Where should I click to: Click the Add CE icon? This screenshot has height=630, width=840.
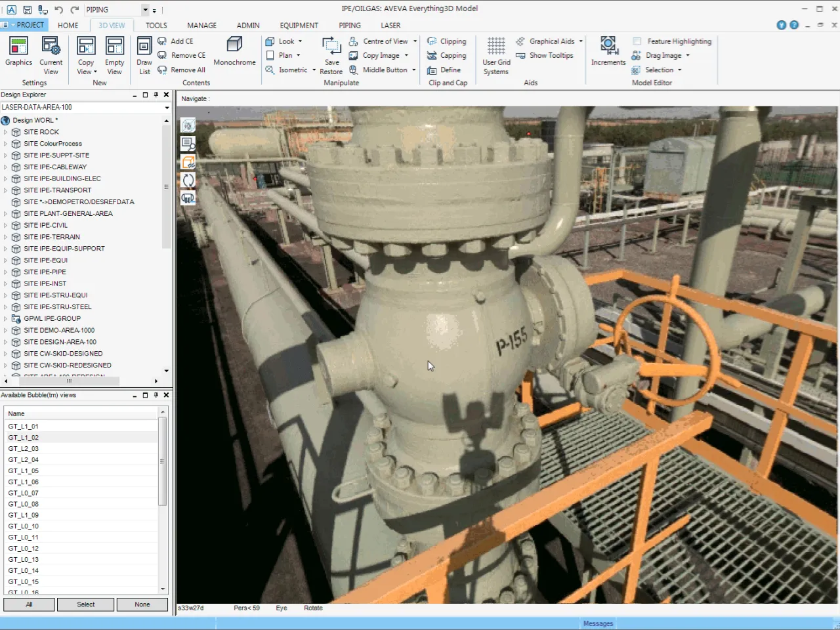tap(162, 41)
